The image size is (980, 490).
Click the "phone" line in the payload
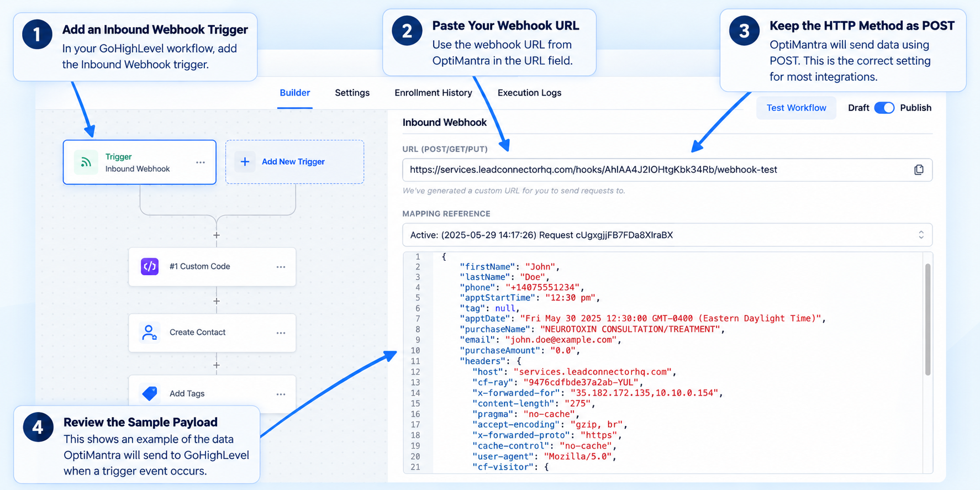pos(522,287)
